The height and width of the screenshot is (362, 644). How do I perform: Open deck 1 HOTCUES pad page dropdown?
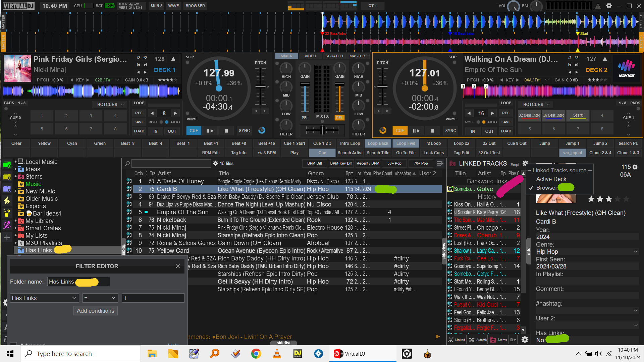pos(110,105)
